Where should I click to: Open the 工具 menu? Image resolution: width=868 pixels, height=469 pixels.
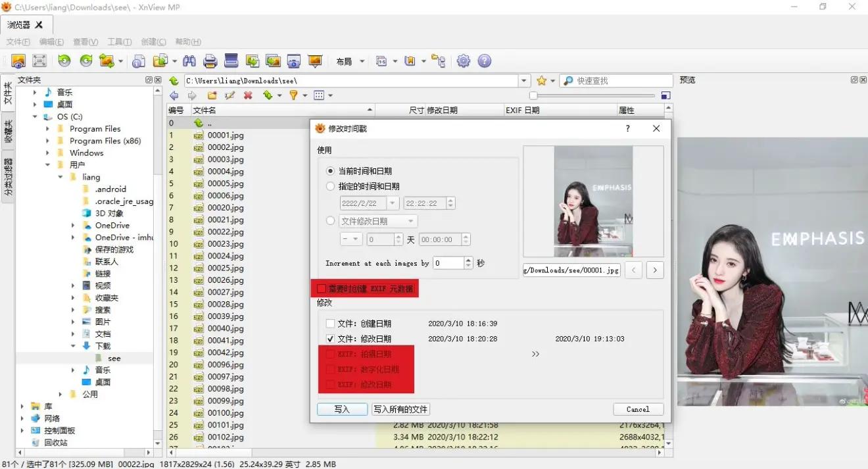[x=118, y=41]
